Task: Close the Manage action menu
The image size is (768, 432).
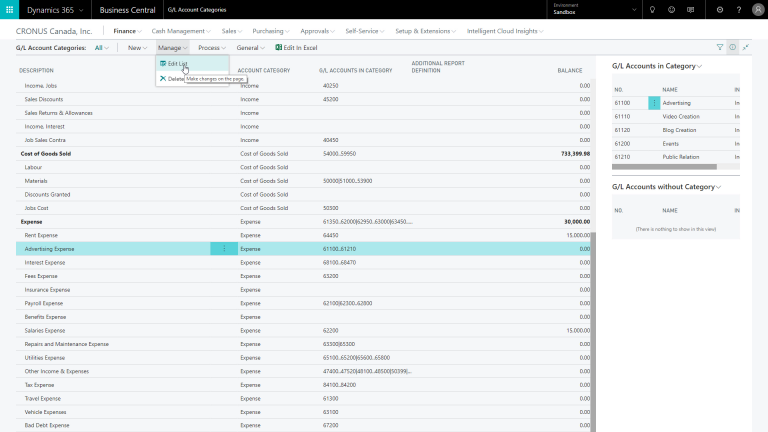Action: pos(172,48)
